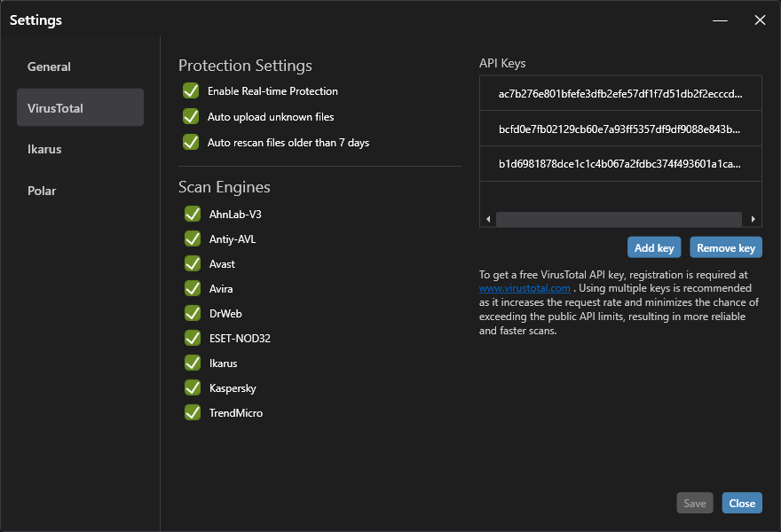Minimize the Settings window
This screenshot has height=532, width=781.
721,20
